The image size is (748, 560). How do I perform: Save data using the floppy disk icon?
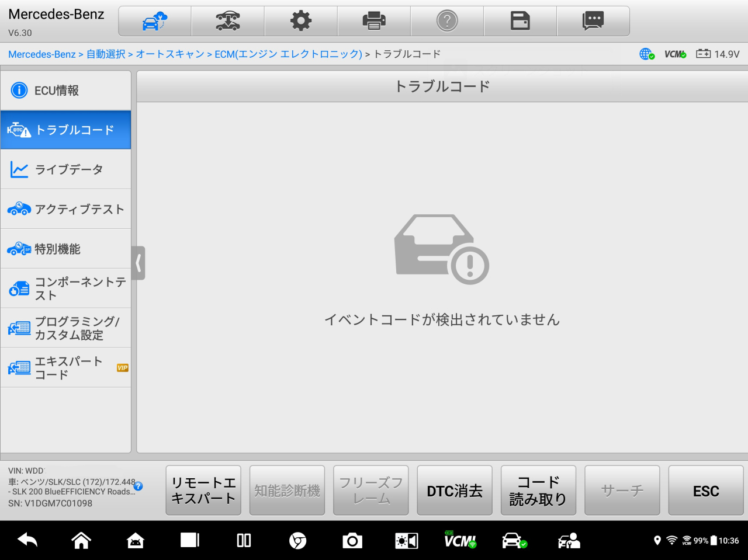(520, 22)
